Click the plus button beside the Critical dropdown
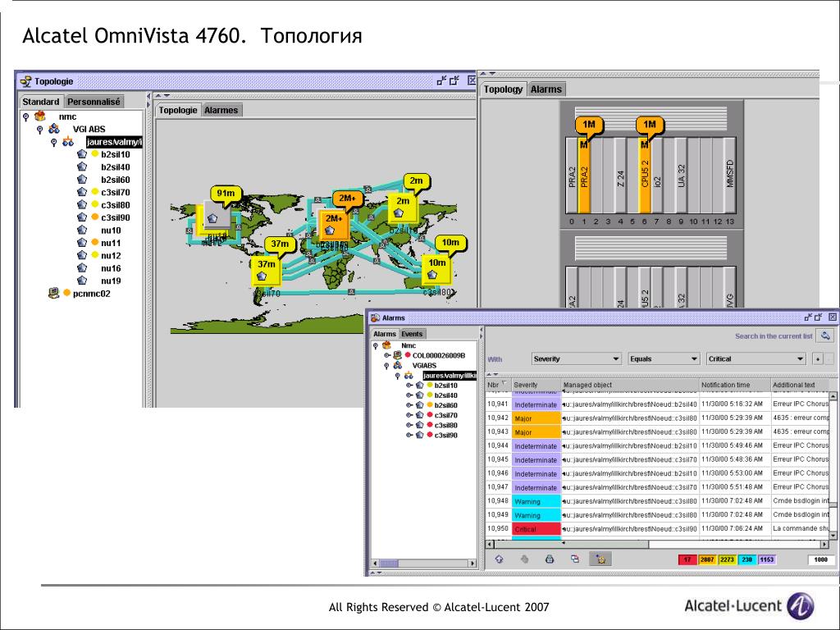The width and height of the screenshot is (840, 630). point(818,359)
